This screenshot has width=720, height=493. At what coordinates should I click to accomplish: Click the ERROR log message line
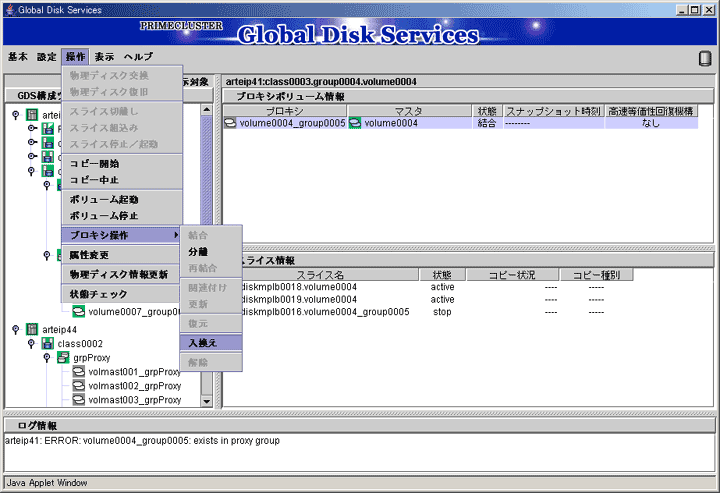(x=142, y=441)
